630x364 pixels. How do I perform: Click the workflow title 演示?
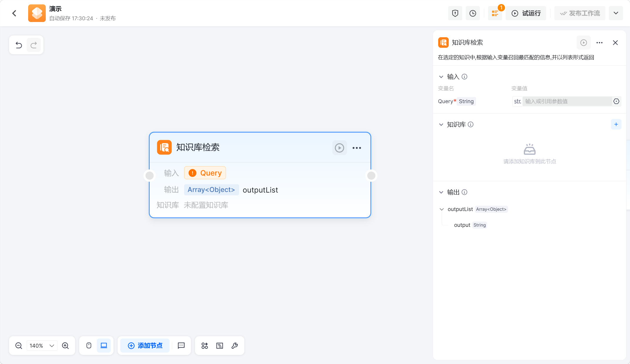click(55, 9)
